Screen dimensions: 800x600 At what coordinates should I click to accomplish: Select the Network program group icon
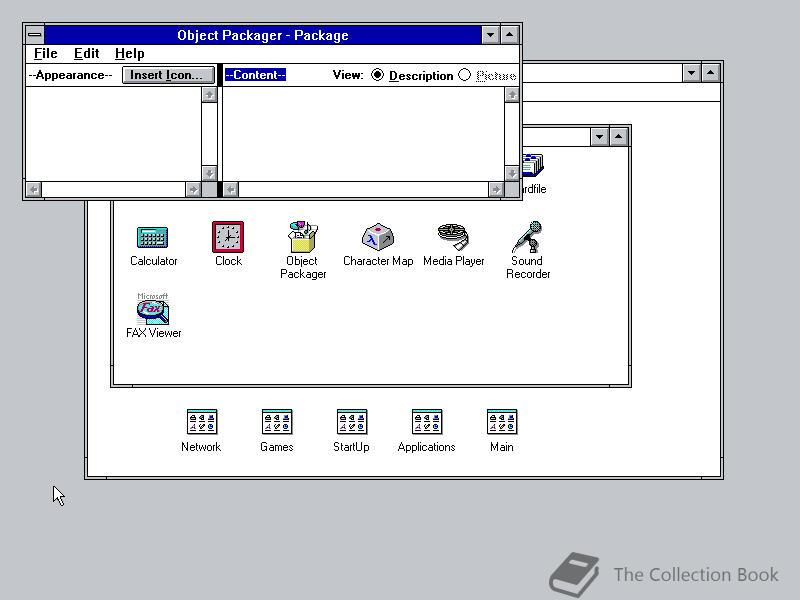tap(202, 422)
